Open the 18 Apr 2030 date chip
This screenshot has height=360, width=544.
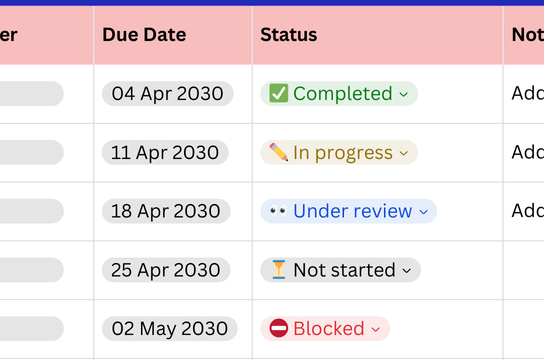click(x=166, y=211)
